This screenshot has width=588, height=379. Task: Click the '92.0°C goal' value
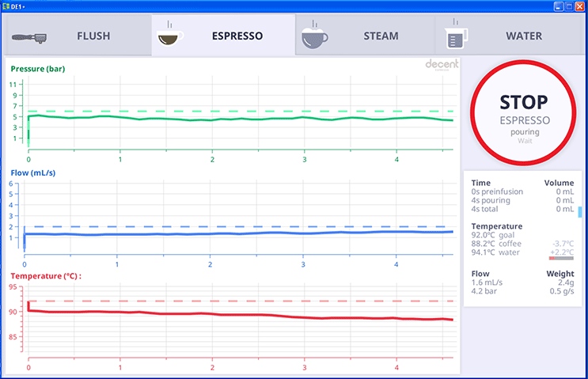[493, 235]
